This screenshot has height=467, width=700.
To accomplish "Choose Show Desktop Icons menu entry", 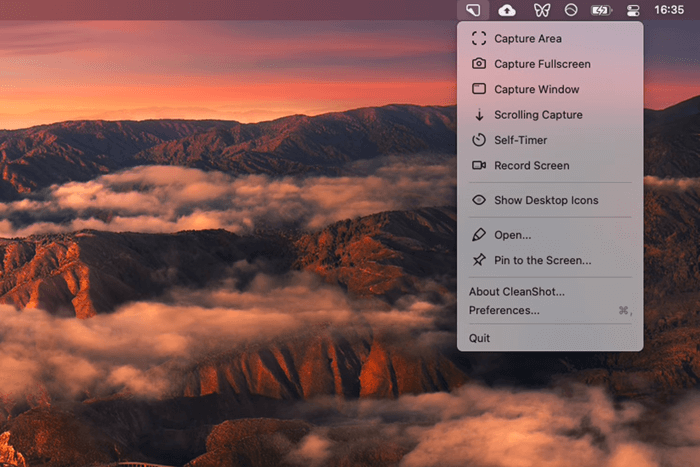I will point(550,200).
